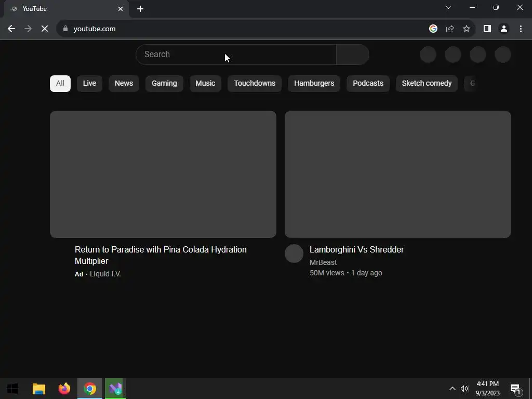This screenshot has width=532, height=399.
Task: Open the purple installer app in taskbar
Action: pos(115,389)
